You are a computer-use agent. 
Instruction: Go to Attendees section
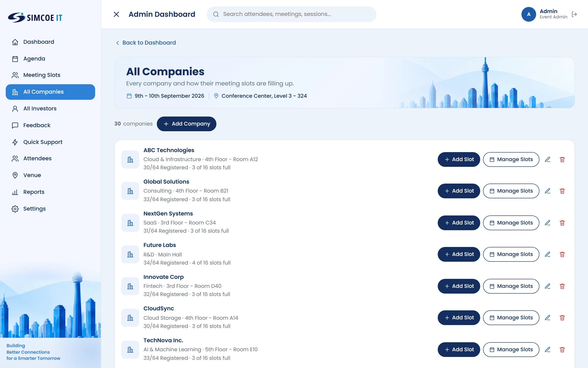50,158
